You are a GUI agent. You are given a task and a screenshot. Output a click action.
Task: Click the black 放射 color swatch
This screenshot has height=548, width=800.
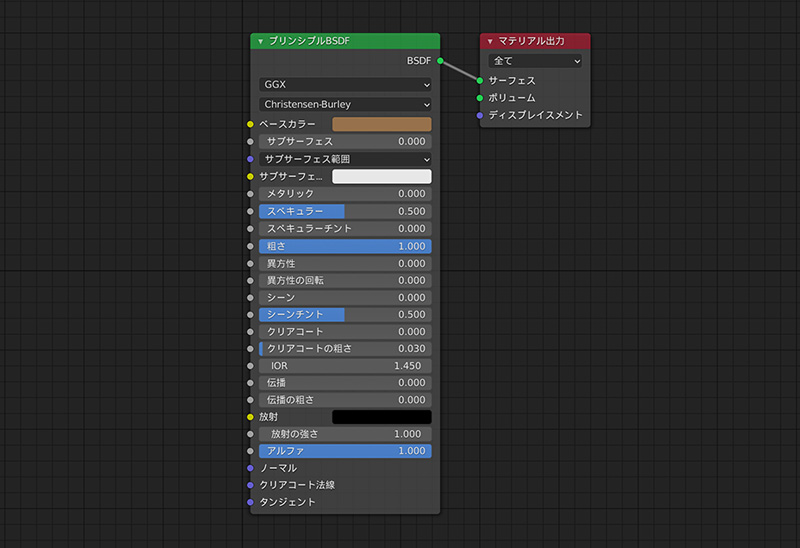click(381, 416)
